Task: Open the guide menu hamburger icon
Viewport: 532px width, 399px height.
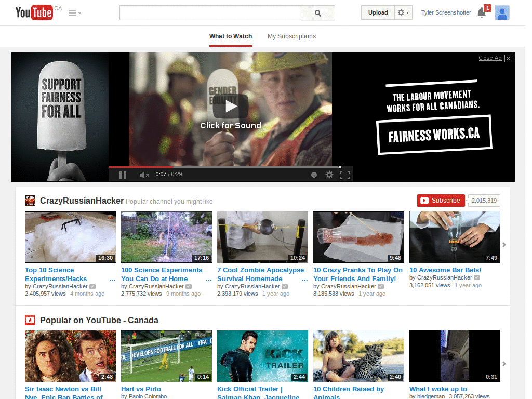Action: 75,13
